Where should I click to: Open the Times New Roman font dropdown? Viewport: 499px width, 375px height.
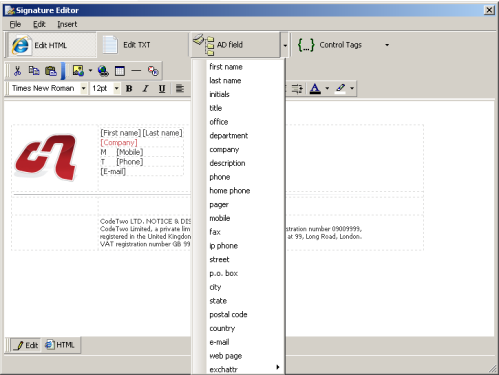84,88
